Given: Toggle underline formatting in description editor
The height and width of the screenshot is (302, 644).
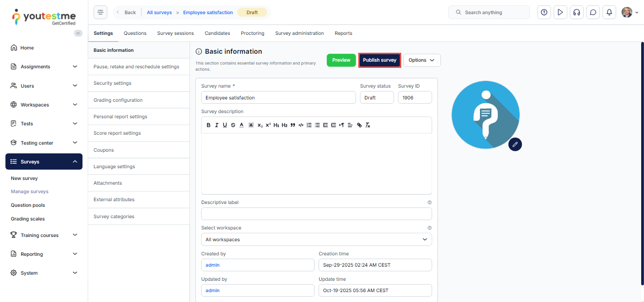Looking at the screenshot, I should pyautogui.click(x=225, y=125).
